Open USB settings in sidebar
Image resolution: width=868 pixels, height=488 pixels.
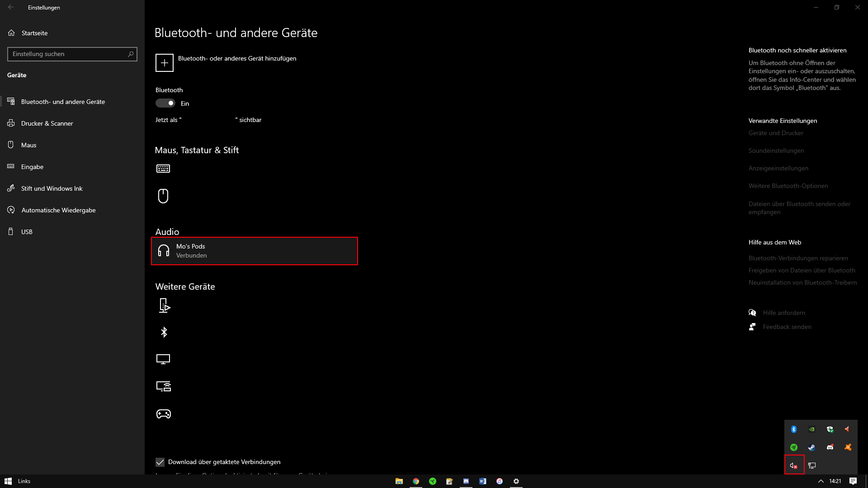point(72,232)
